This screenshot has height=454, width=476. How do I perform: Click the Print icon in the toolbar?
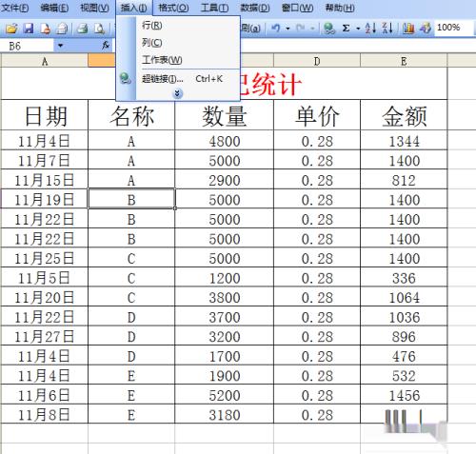pyautogui.click(x=83, y=29)
